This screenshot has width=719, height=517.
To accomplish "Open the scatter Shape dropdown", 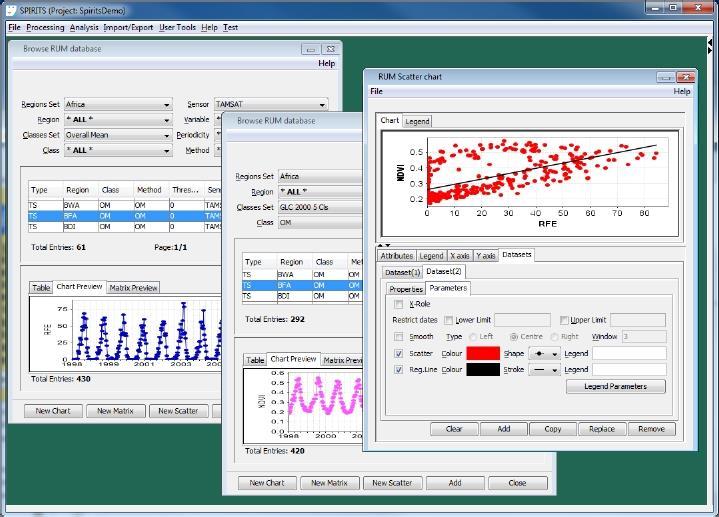I will (x=544, y=354).
